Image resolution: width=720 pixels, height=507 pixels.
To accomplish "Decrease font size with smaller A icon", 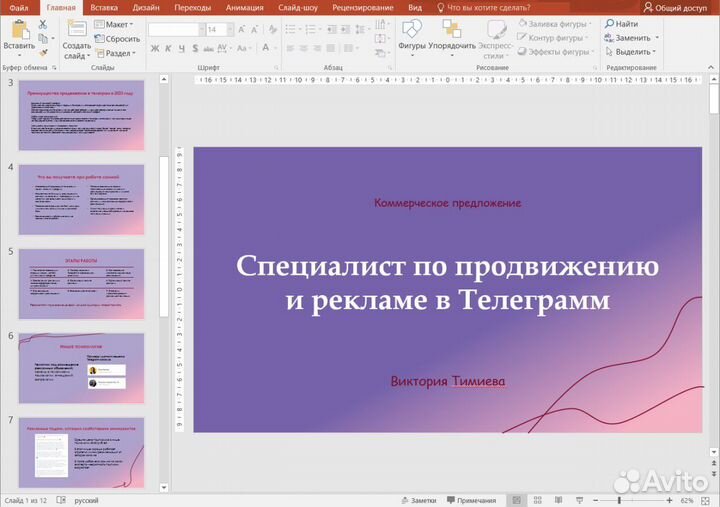I will tap(255, 30).
